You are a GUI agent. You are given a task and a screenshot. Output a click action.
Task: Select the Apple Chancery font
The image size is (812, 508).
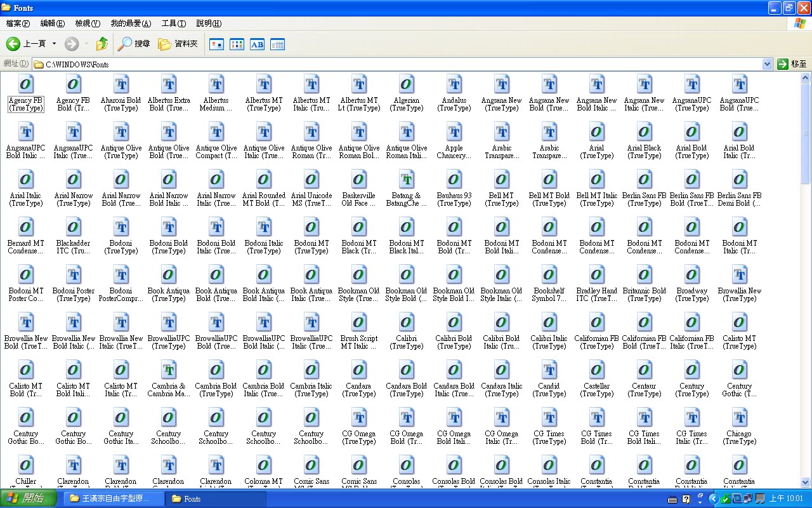click(454, 140)
